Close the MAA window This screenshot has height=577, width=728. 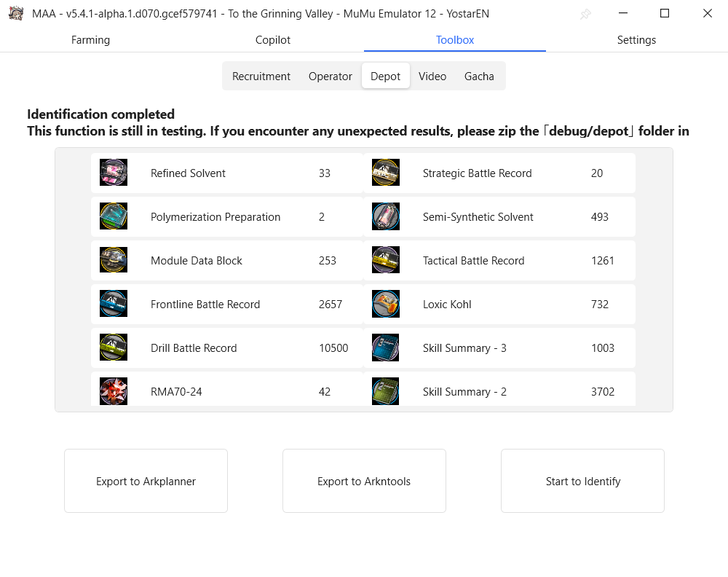click(707, 13)
